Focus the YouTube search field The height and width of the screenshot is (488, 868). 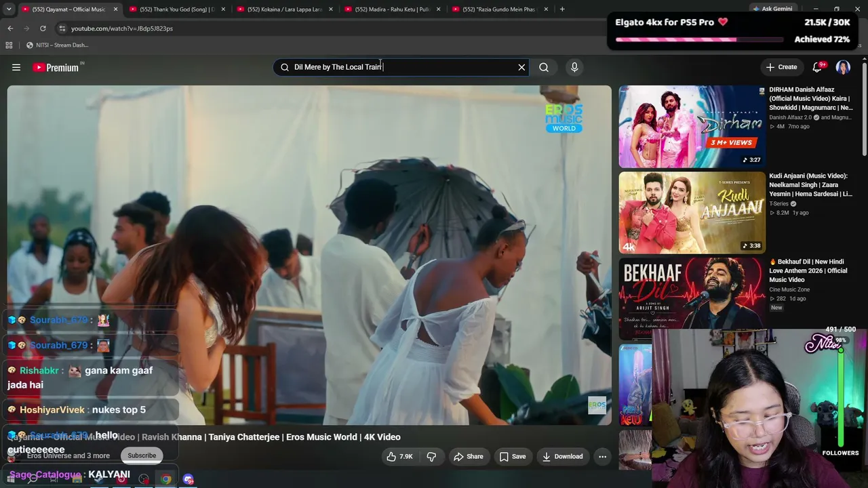pos(400,67)
